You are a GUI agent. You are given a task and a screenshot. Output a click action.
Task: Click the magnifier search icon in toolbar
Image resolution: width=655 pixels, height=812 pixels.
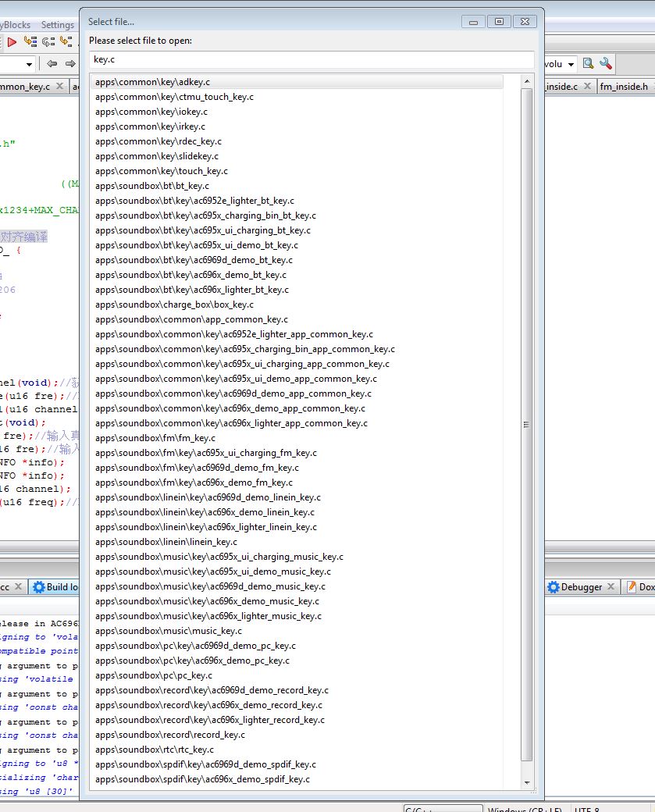coord(588,64)
